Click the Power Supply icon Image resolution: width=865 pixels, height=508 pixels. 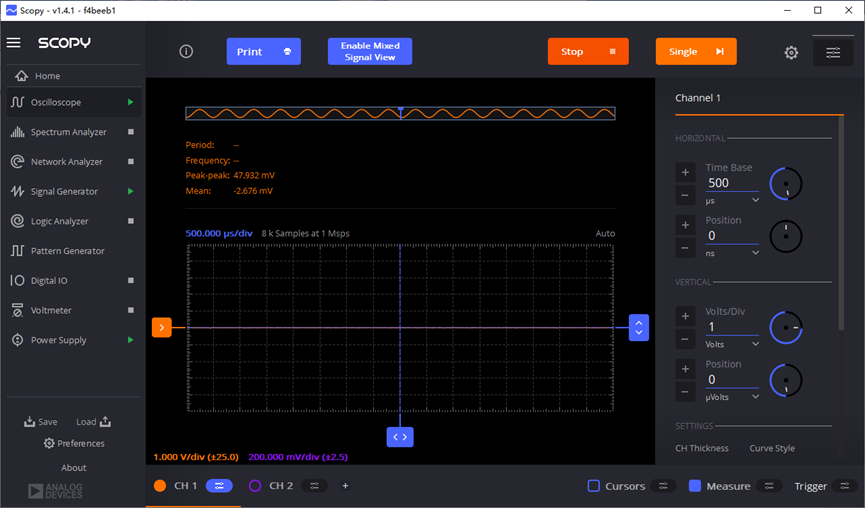(x=17, y=340)
